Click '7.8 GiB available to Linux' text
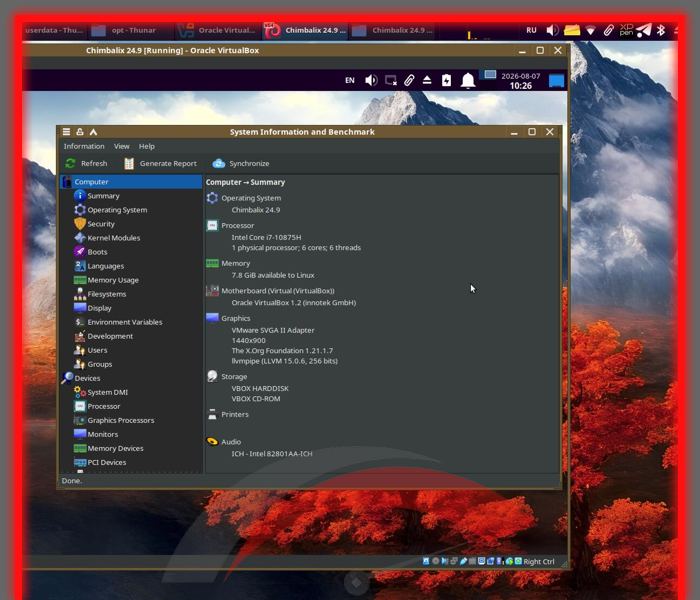 coord(273,275)
